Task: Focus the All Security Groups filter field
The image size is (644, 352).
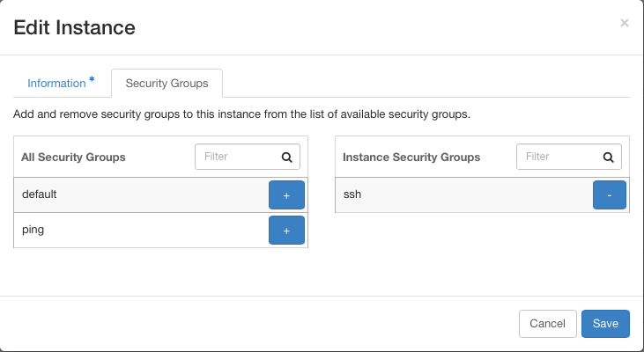Action: click(248, 157)
